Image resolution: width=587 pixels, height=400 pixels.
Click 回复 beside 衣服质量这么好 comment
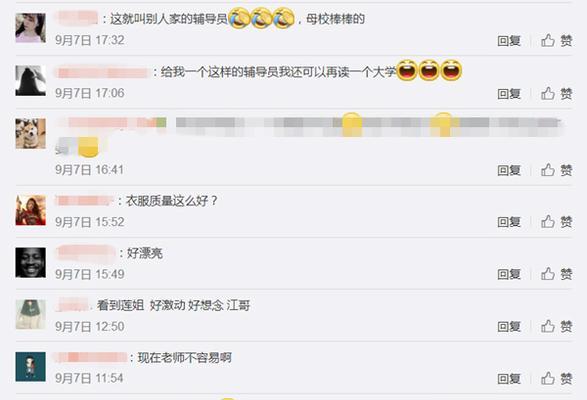coord(509,222)
